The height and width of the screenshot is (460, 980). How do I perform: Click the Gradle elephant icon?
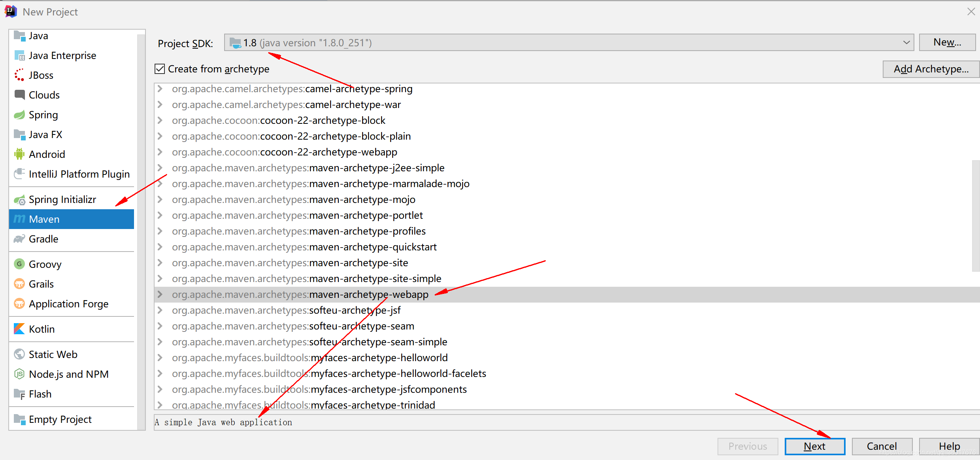(19, 239)
